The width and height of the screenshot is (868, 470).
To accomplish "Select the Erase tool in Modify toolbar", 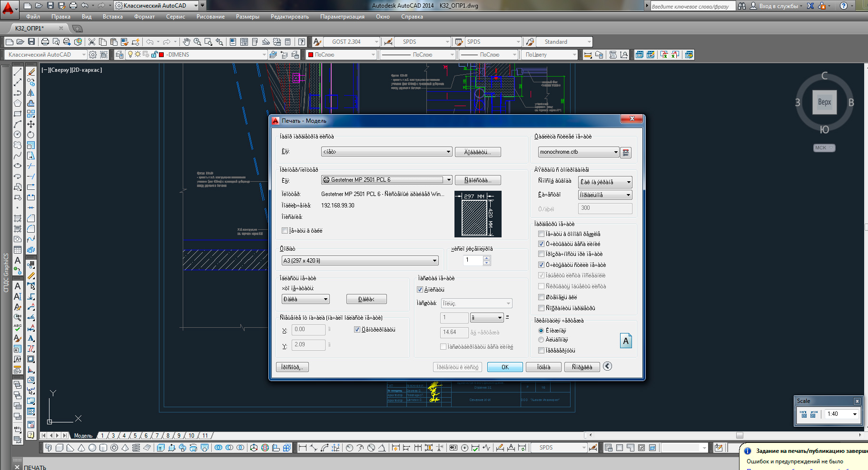I will tap(31, 72).
